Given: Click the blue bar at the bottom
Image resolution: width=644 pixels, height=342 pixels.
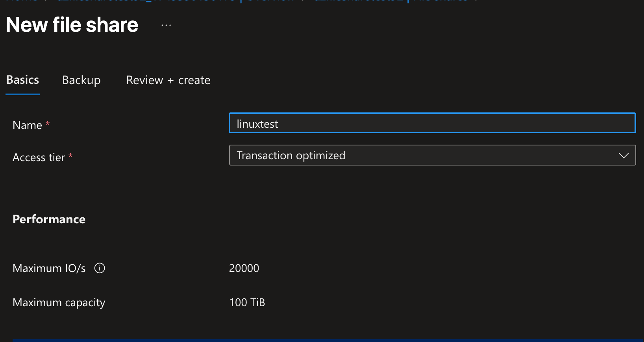Looking at the screenshot, I should 322,340.
